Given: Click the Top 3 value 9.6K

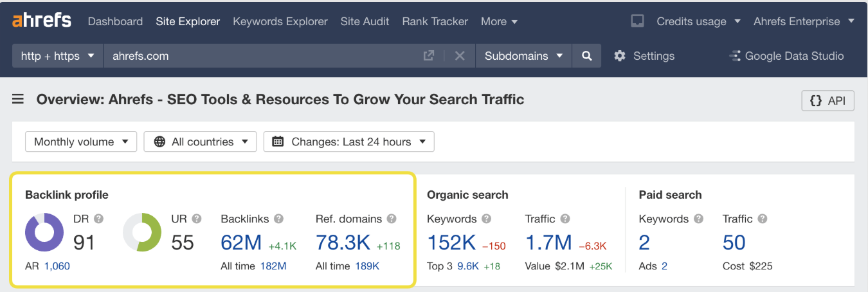Looking at the screenshot, I should click(x=468, y=266).
